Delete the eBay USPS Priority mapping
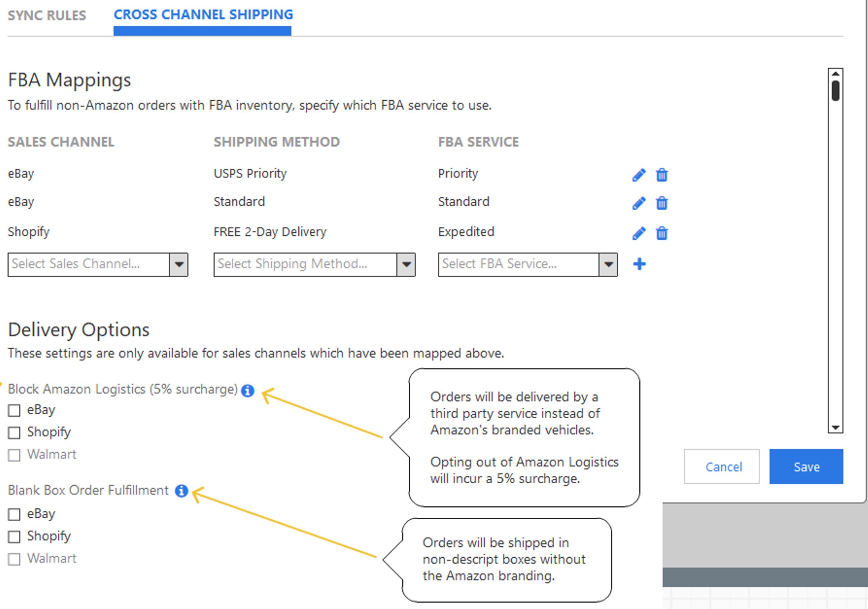This screenshot has width=868, height=609. pos(662,175)
